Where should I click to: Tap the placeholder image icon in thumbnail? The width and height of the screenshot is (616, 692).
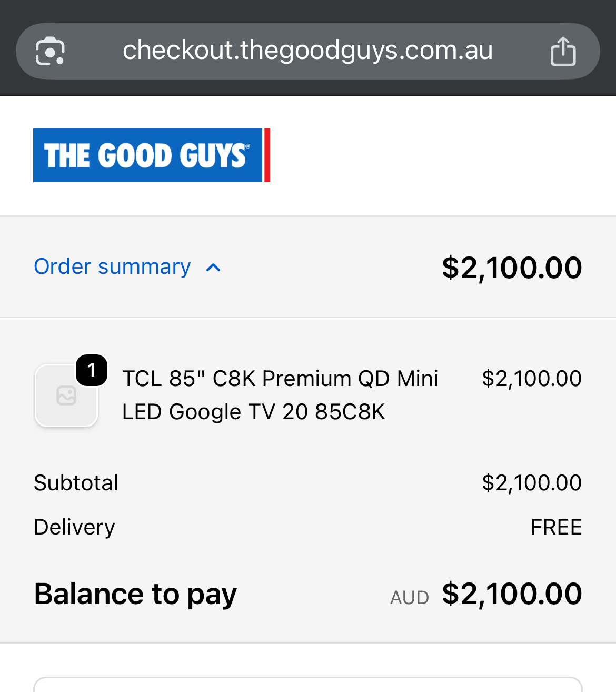(66, 396)
